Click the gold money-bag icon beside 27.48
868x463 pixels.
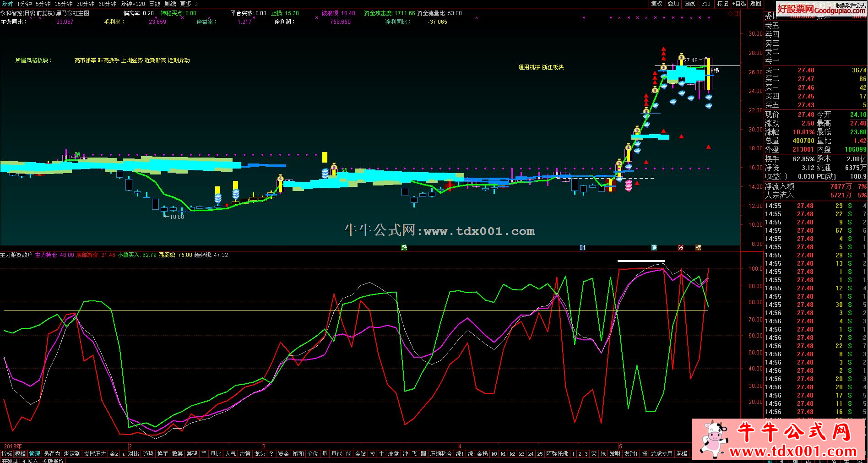681,57
